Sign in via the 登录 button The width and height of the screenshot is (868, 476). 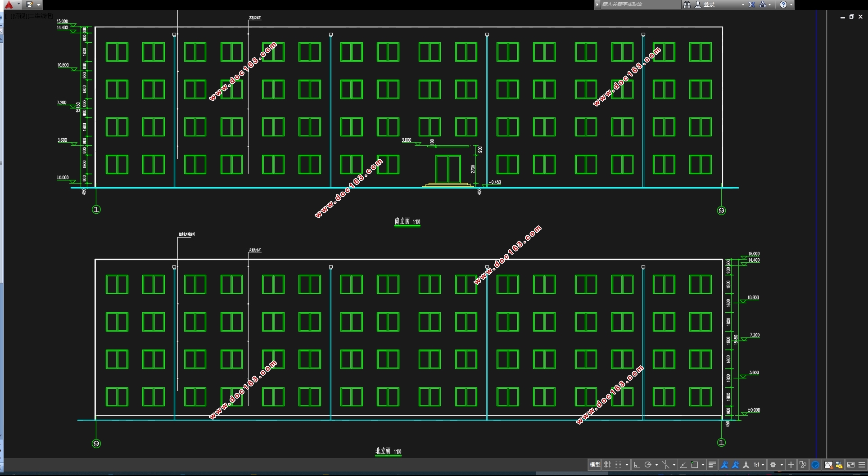(705, 4)
